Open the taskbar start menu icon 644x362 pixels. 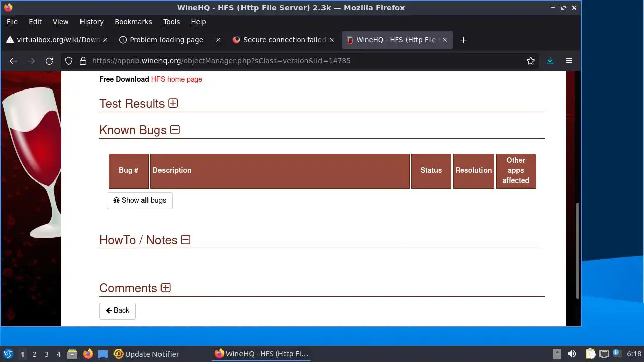coord(8,354)
